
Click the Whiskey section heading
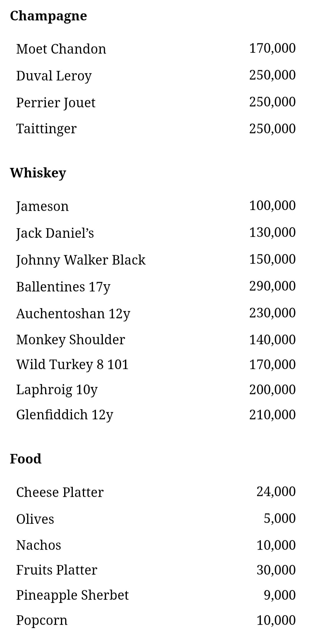[x=38, y=173]
